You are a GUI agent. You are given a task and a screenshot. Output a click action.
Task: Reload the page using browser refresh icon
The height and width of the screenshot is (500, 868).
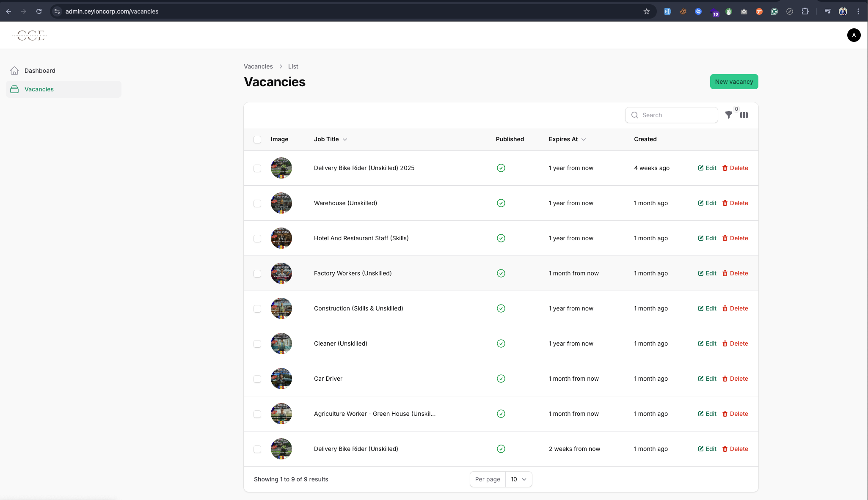click(39, 11)
